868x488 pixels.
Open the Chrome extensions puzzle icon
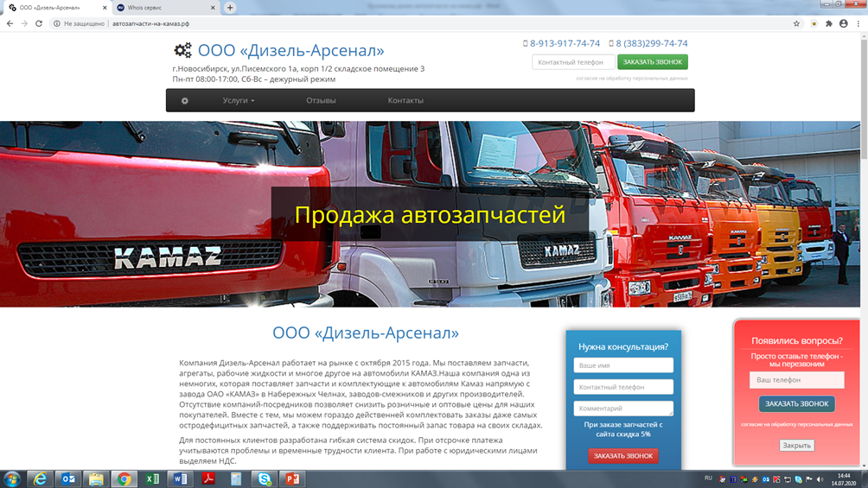828,23
